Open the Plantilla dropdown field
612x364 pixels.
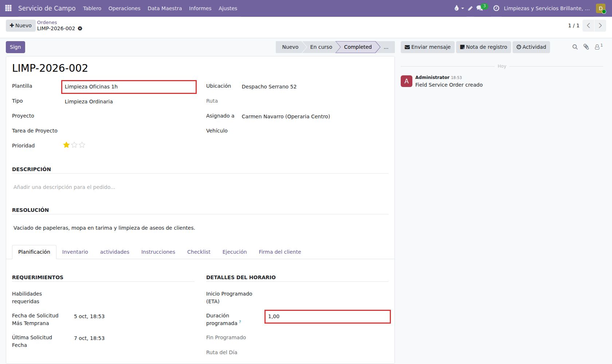pyautogui.click(x=129, y=87)
